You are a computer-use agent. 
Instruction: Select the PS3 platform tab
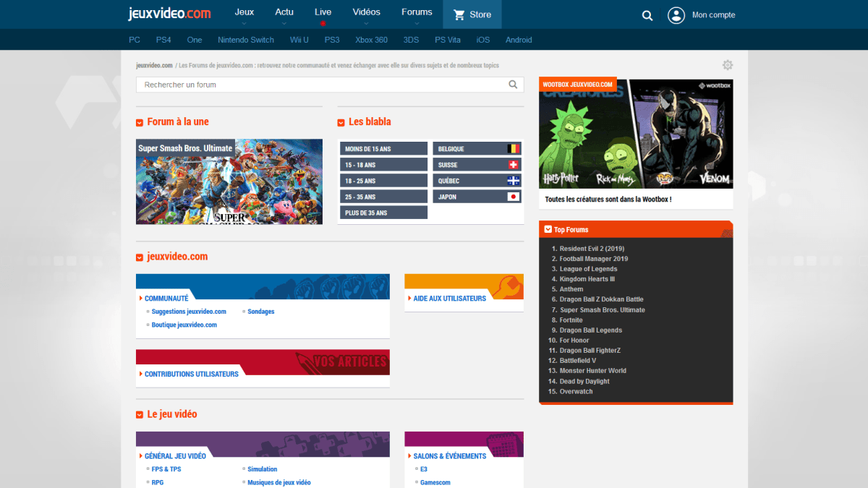click(332, 40)
